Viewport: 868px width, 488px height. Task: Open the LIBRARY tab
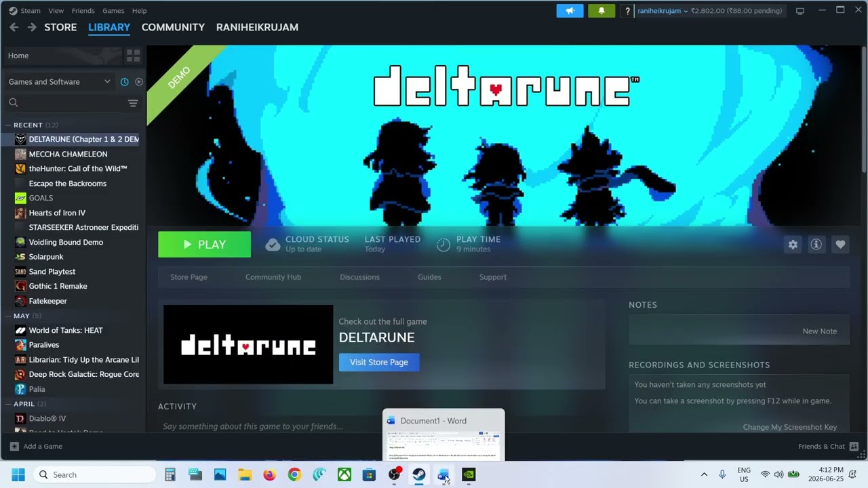109,27
